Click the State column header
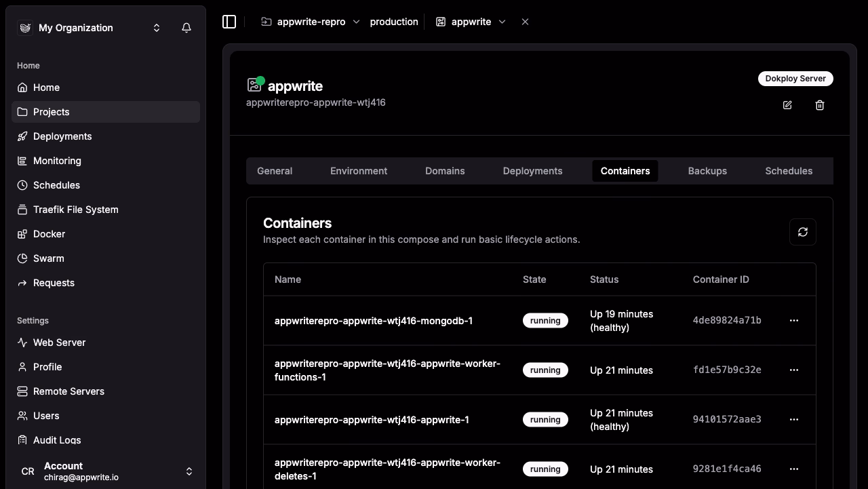The height and width of the screenshot is (489, 868). click(x=534, y=279)
